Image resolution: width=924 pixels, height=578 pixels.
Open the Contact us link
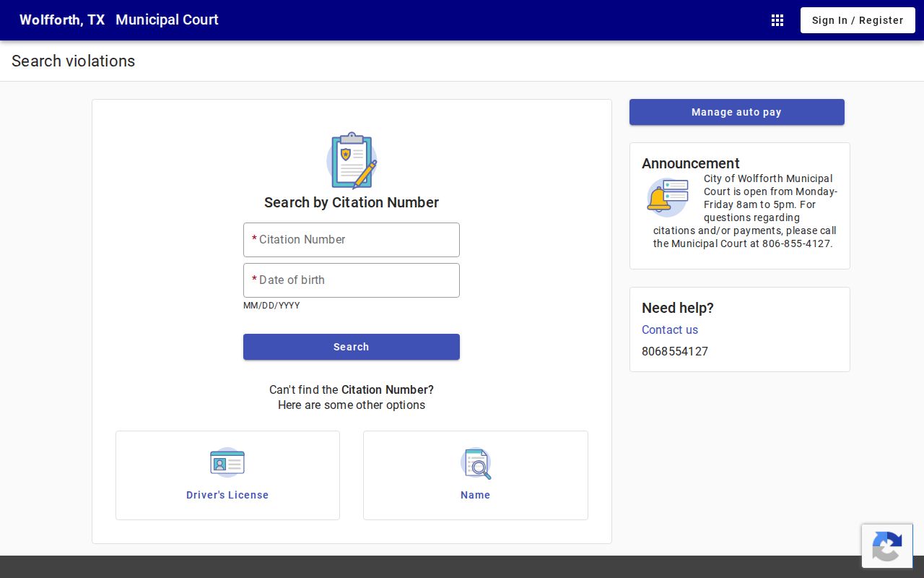coord(670,329)
